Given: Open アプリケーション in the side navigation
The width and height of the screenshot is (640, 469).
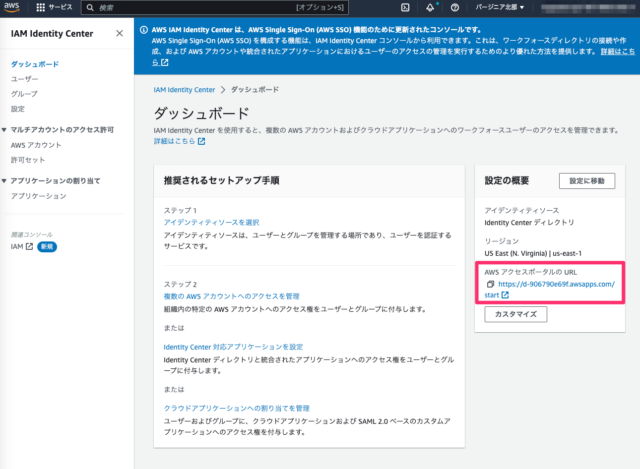Looking at the screenshot, I should coord(38,196).
